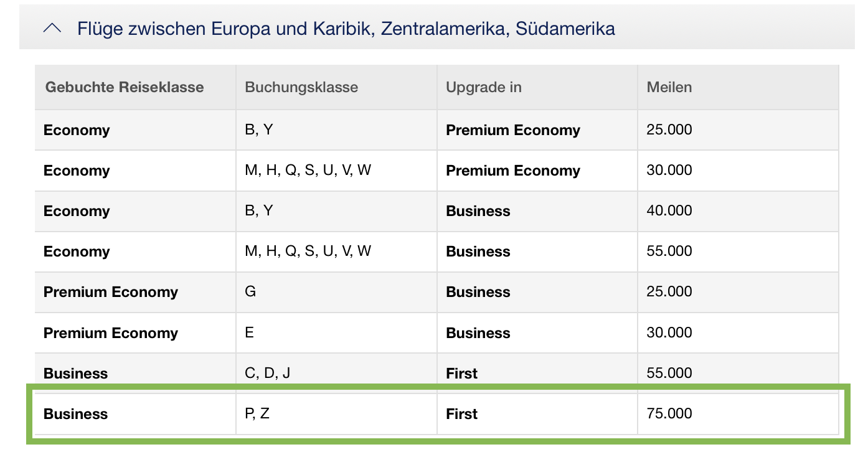Click "First" in the C, D, J row

tap(462, 374)
